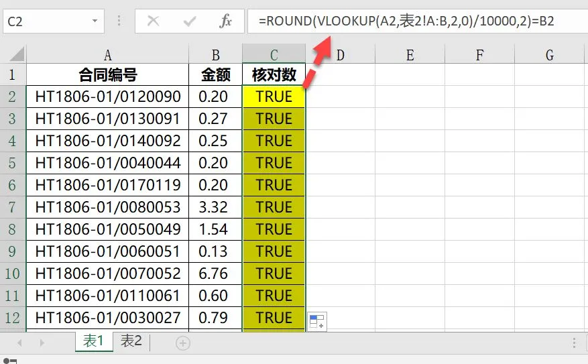
Task: Open the Name Box dropdown arrow
Action: pyautogui.click(x=95, y=21)
